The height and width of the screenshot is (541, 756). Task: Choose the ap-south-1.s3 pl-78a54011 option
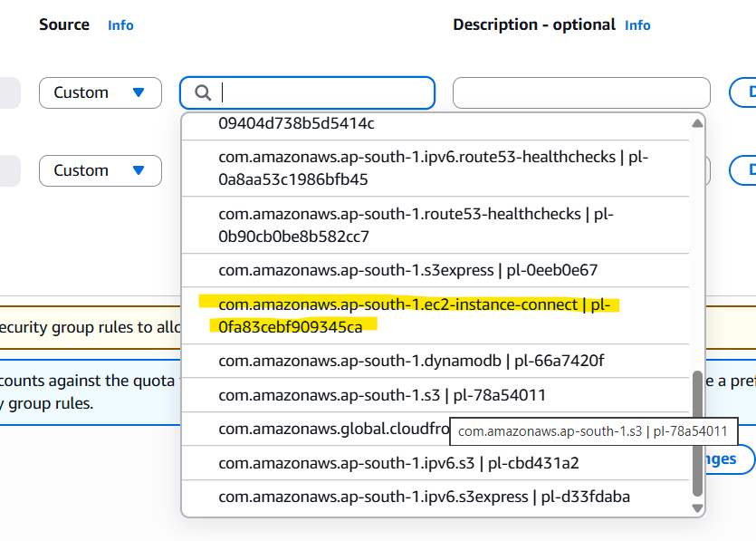pyautogui.click(x=381, y=395)
